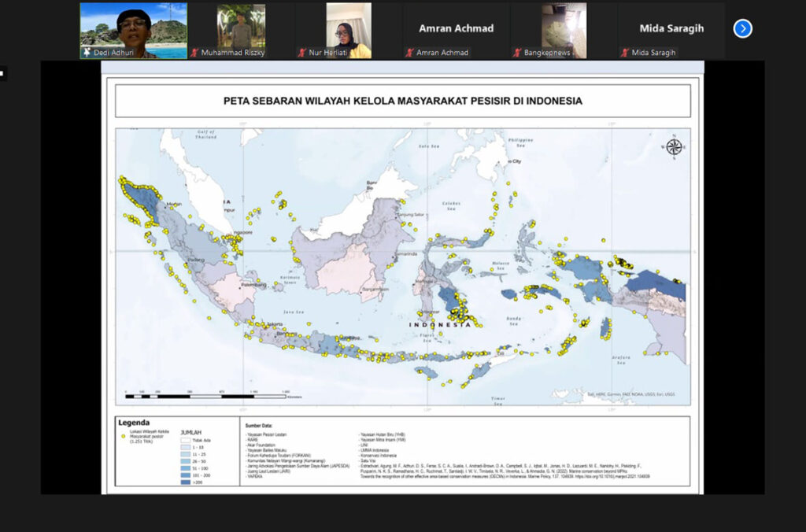Select the Bangkepnews video thumbnail
806x532 pixels.
(x=564, y=31)
